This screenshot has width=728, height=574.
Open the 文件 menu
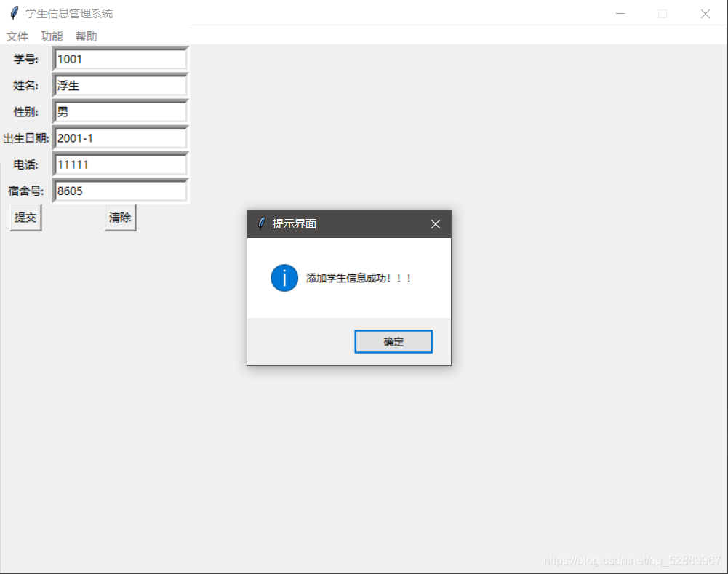click(17, 36)
